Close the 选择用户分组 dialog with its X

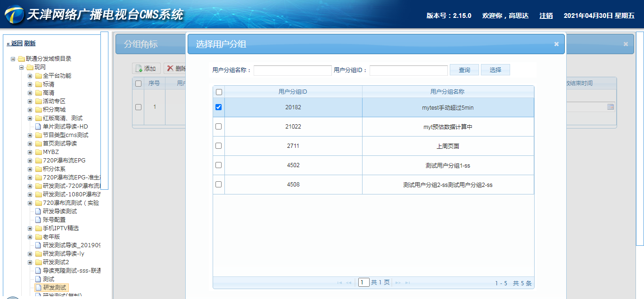[x=556, y=44]
